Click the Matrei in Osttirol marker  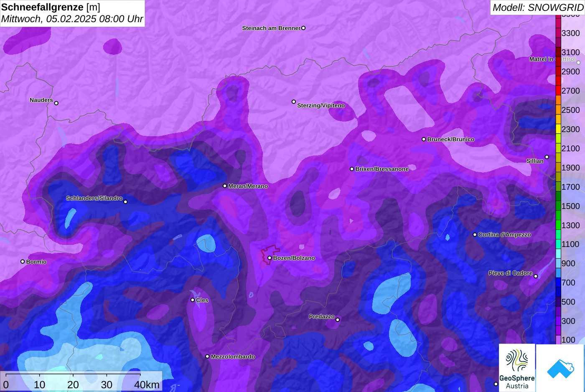579,63
